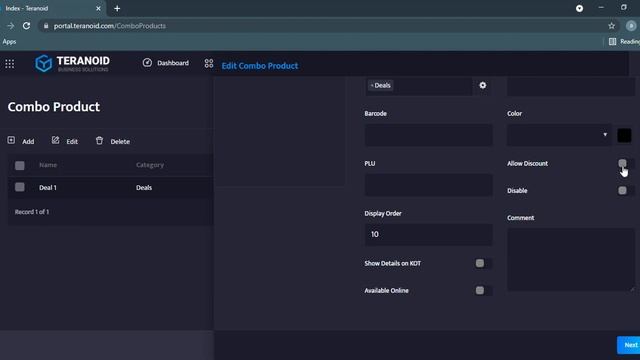Open the category tag selector field

(419, 86)
